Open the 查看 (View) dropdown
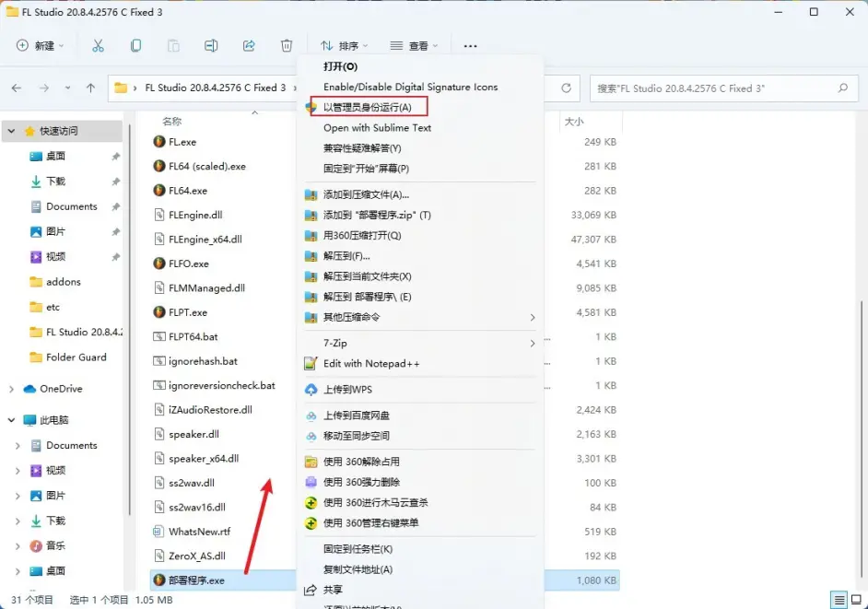The width and height of the screenshot is (868, 609). [416, 45]
